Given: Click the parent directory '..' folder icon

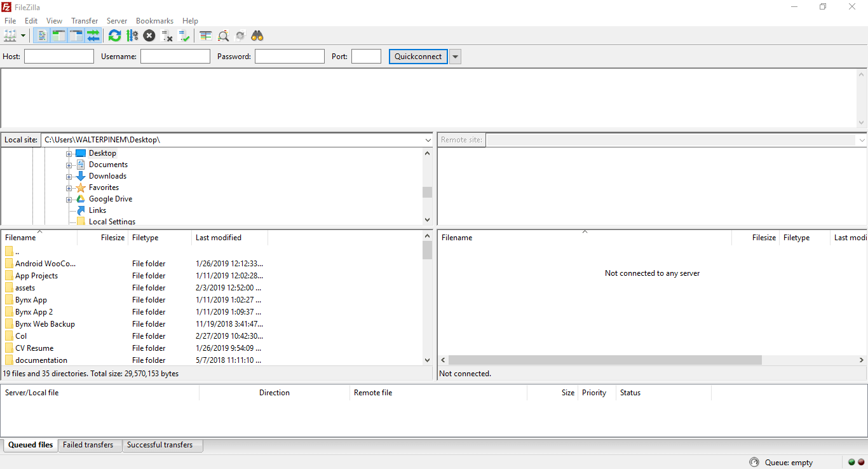Looking at the screenshot, I should 9,252.
